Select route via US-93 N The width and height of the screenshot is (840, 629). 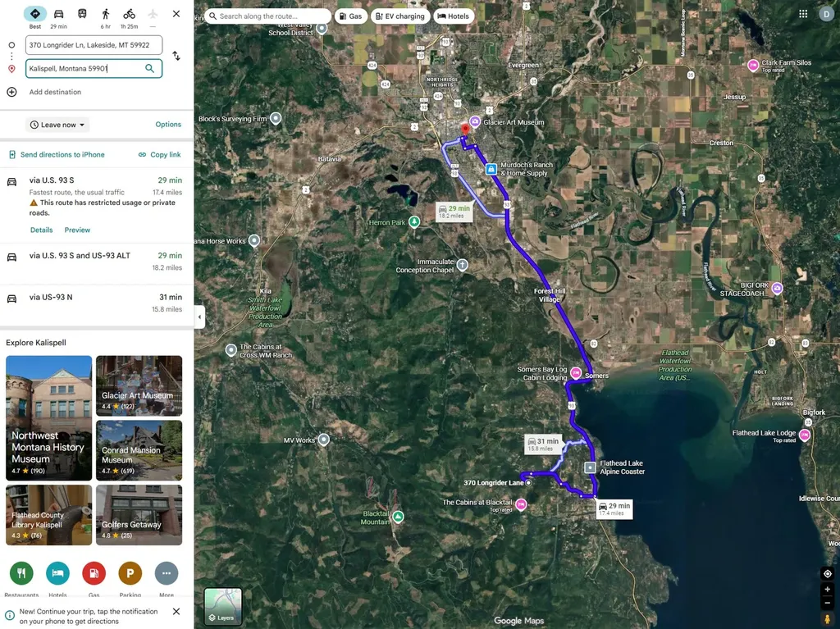[97, 303]
